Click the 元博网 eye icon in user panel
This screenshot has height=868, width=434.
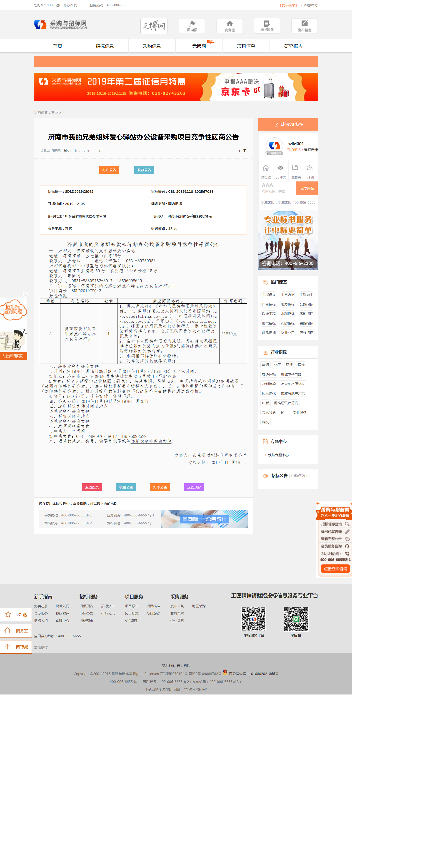pyautogui.click(x=281, y=168)
